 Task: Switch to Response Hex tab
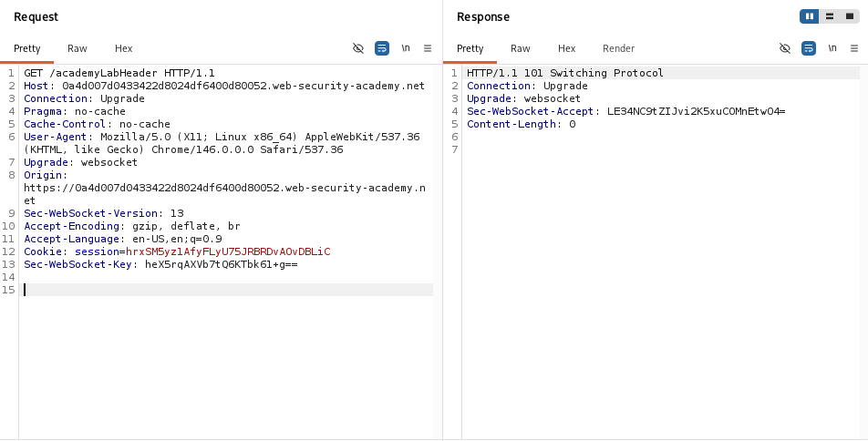[567, 48]
